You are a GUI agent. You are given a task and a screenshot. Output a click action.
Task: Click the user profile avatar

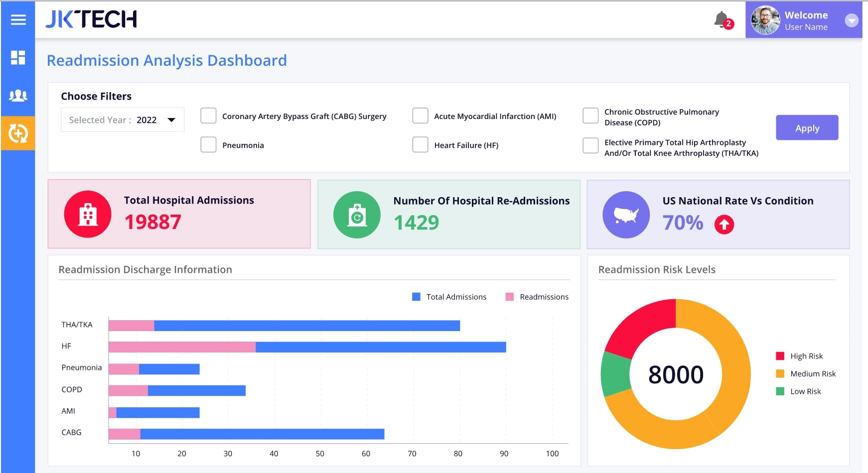pos(765,20)
